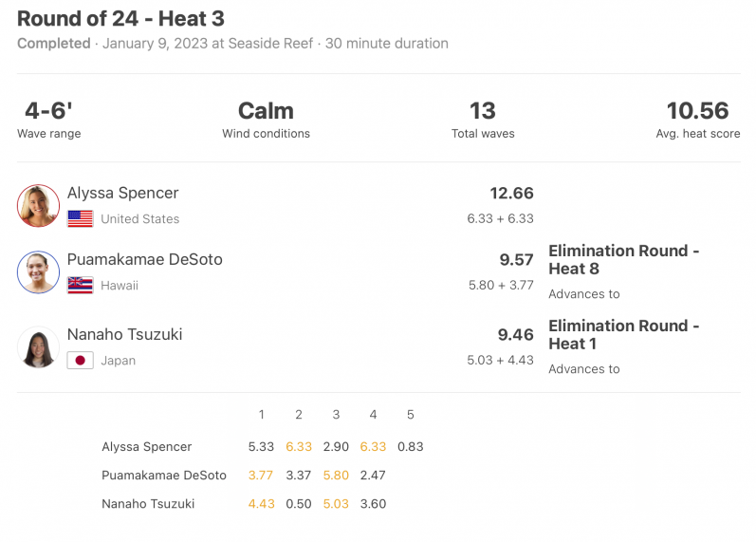Click the Round of 24 - Heat 3 title
The height and width of the screenshot is (542, 756).
[120, 19]
